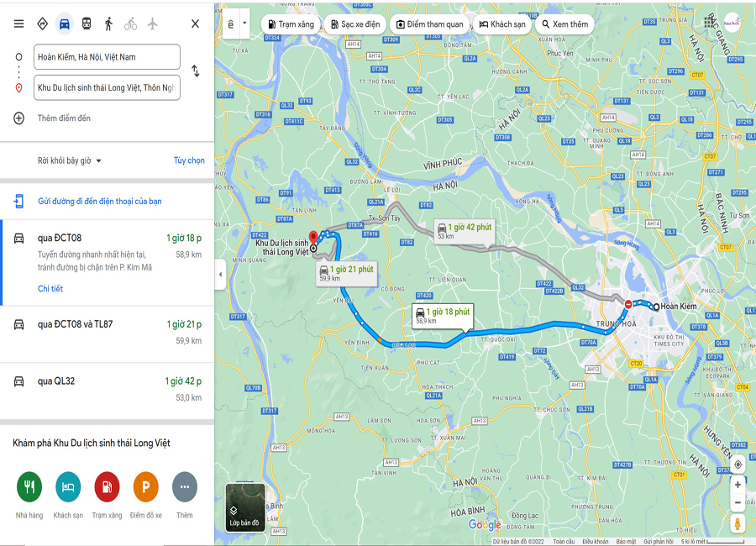Open Chi tiết route details link
The width and height of the screenshot is (756, 546).
tap(50, 288)
